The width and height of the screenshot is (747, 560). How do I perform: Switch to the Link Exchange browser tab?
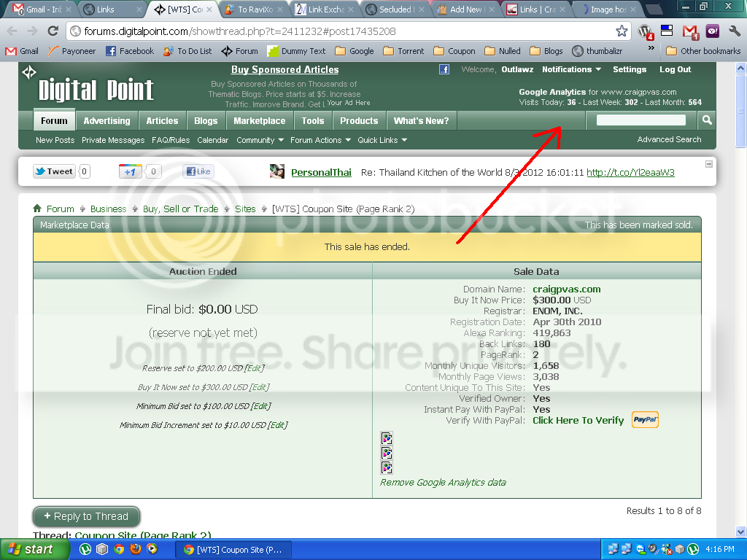click(325, 9)
